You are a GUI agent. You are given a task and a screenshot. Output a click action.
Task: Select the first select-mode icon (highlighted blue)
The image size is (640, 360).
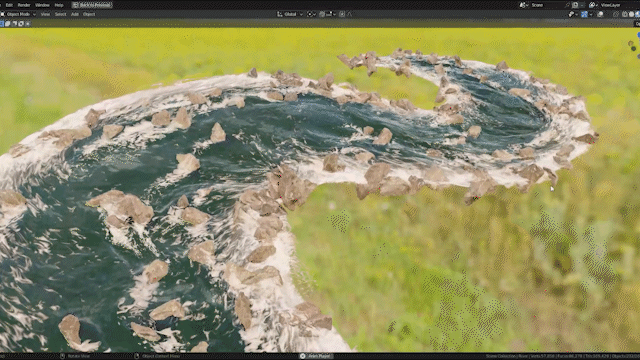pos(2,24)
